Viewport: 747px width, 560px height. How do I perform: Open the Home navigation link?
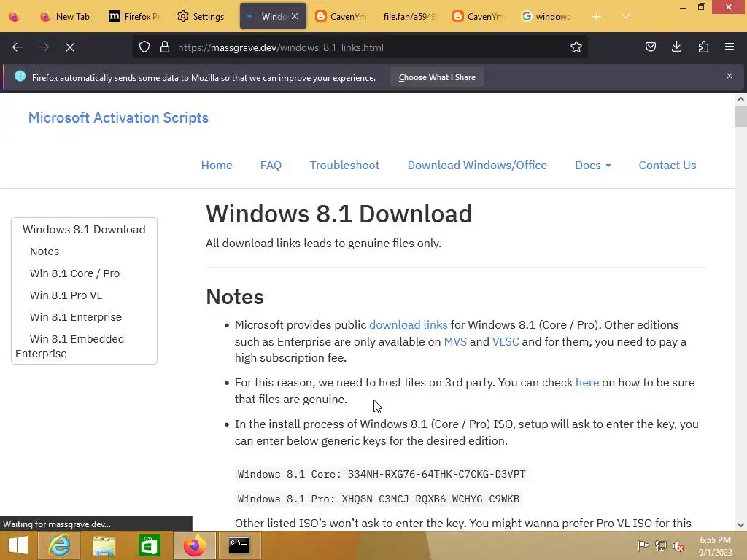pos(217,166)
